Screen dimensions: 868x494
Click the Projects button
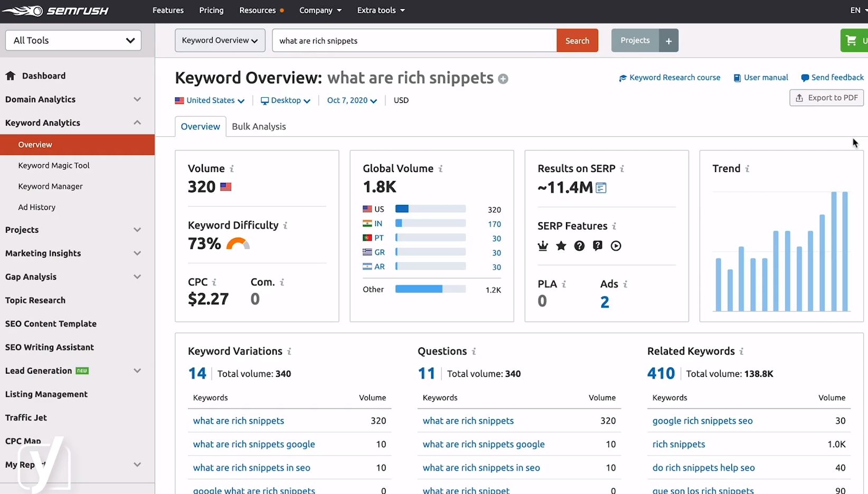pyautogui.click(x=635, y=41)
